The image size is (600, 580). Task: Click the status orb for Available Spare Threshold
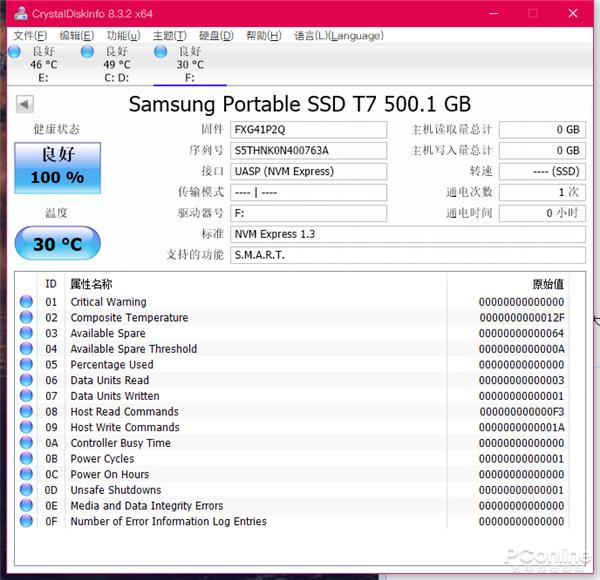pos(26,349)
